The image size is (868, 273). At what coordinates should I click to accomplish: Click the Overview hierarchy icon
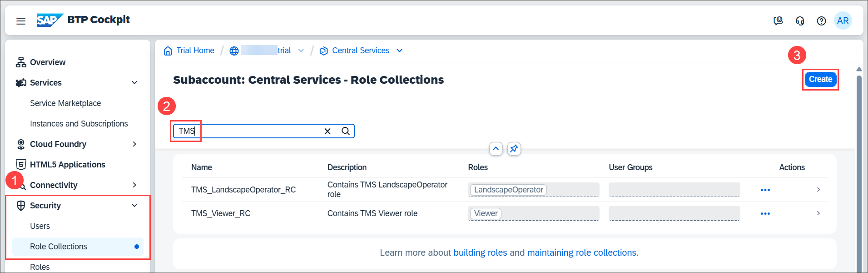coord(21,62)
